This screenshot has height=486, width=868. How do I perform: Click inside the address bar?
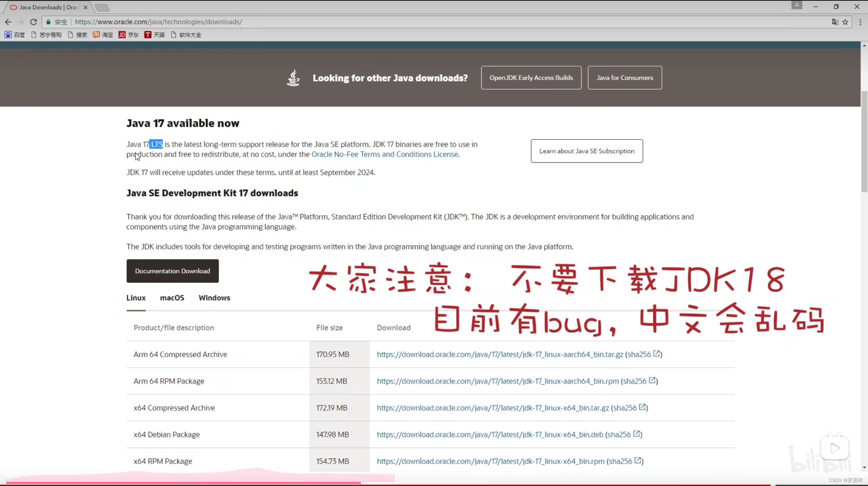(x=237, y=22)
